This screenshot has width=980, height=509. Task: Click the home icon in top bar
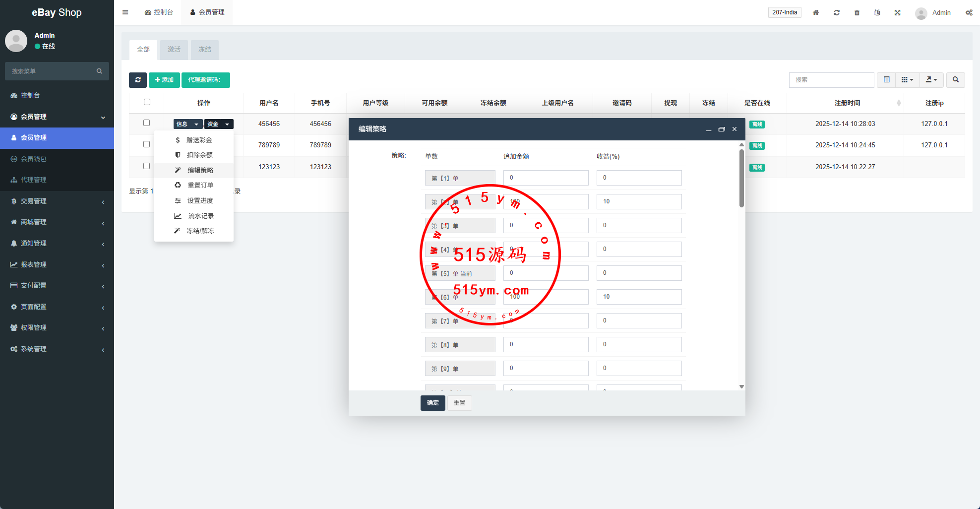tap(815, 12)
